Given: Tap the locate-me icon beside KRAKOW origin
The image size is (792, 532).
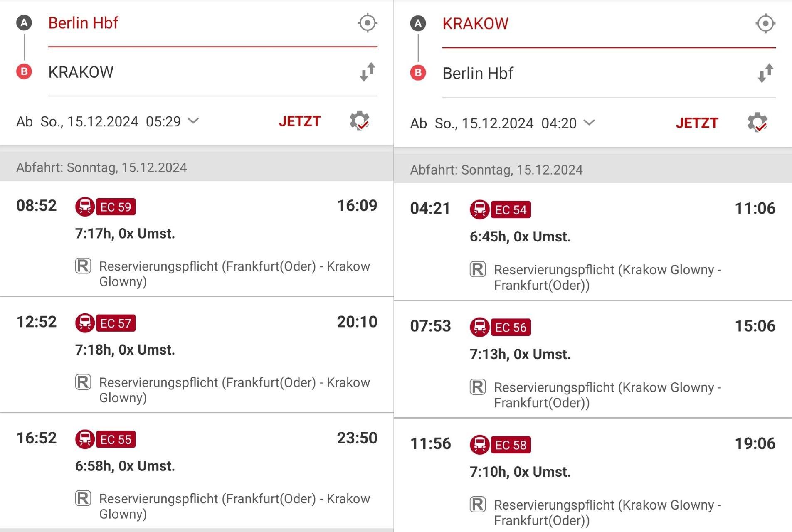Looking at the screenshot, I should tap(765, 23).
